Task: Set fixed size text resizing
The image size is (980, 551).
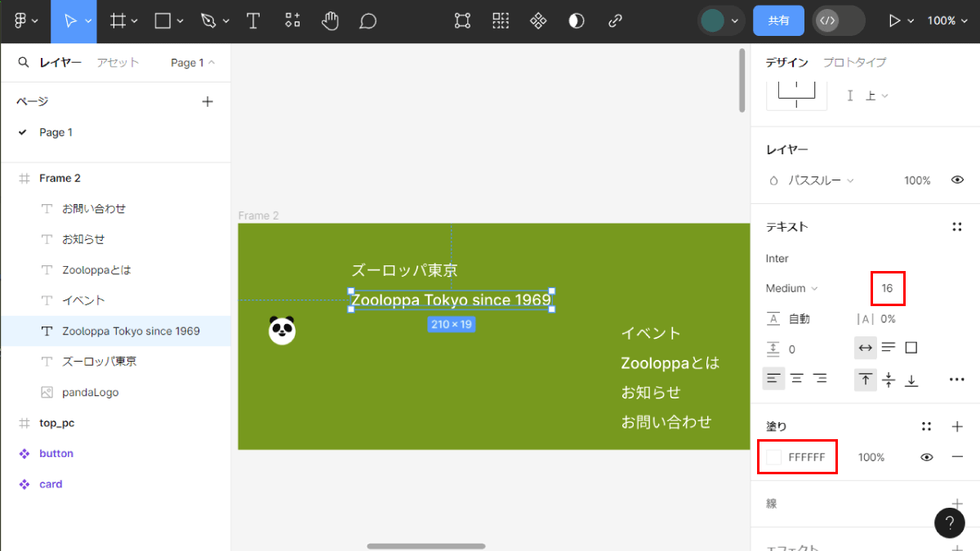Action: click(911, 349)
